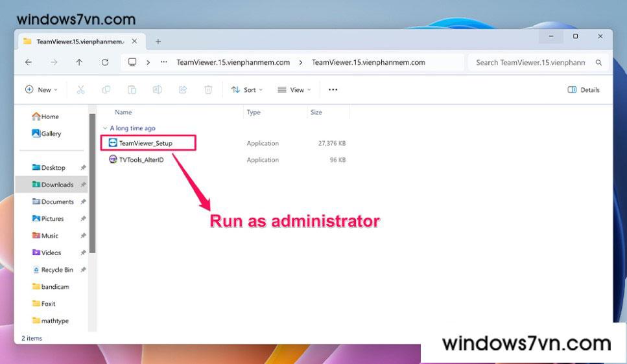Viewport: 627px width, 364px height.
Task: Open Downloads in the navigation pane
Action: tap(56, 185)
